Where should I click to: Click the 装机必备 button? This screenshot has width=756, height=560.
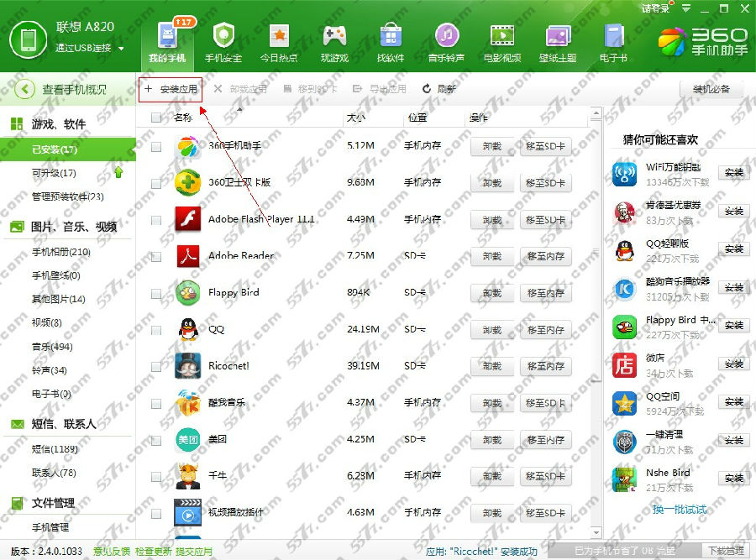[711, 89]
